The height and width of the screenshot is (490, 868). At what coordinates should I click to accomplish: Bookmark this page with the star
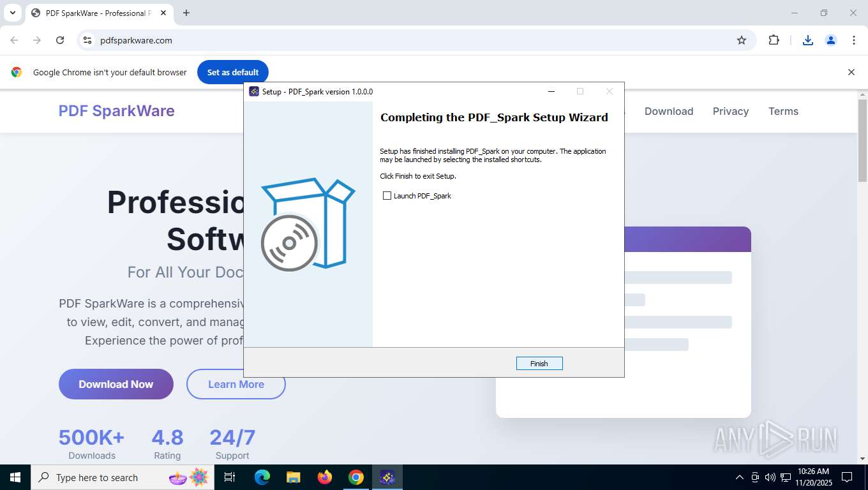click(742, 40)
